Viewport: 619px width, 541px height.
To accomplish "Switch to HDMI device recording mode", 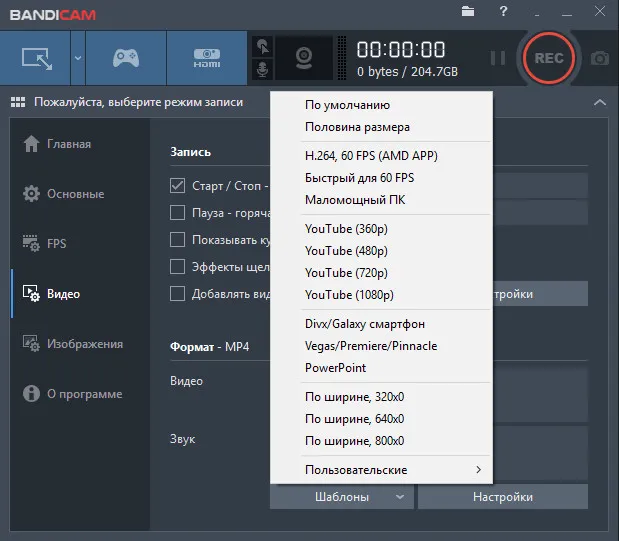I will click(x=207, y=58).
